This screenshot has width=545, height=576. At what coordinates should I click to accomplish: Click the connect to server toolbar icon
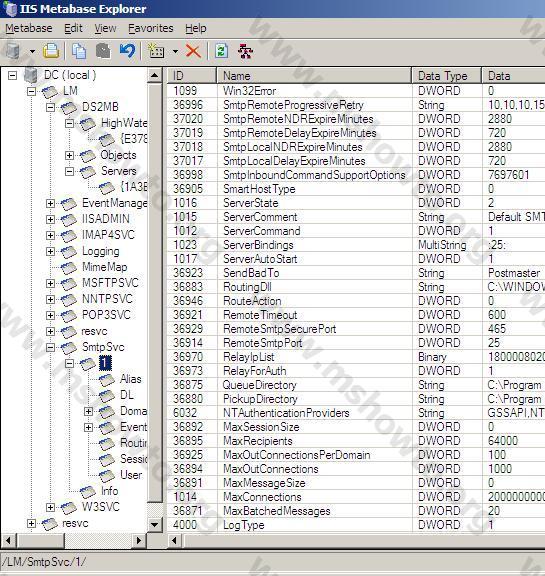12,51
